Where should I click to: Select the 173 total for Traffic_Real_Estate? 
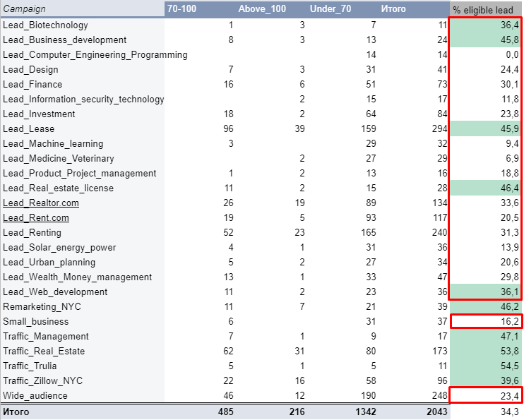pyautogui.click(x=415, y=351)
